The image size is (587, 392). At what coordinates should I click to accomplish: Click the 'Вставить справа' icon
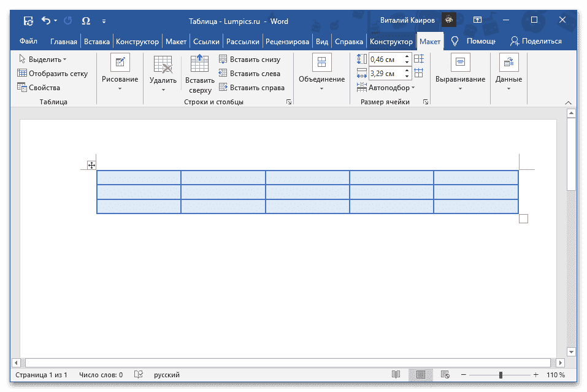coord(223,86)
